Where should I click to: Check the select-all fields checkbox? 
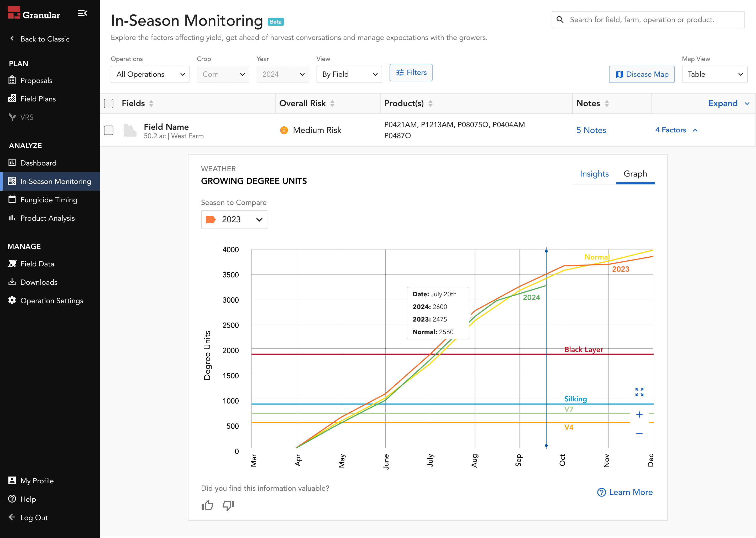(x=109, y=103)
